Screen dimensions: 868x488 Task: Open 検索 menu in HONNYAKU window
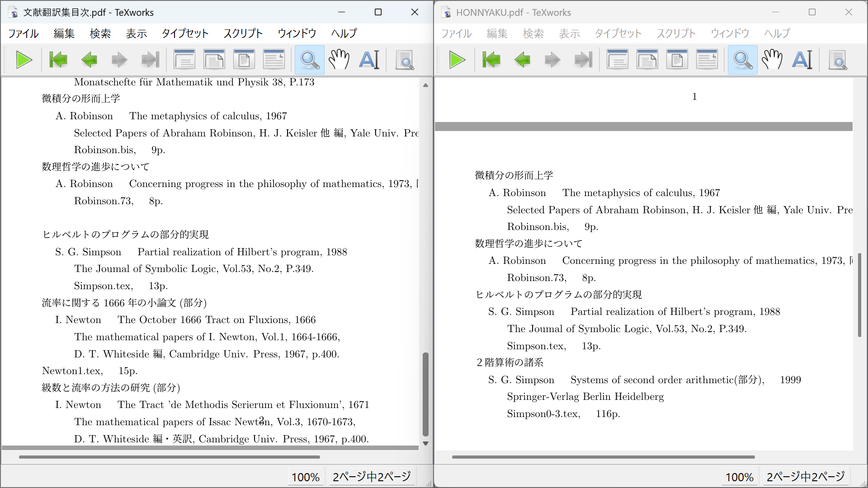click(x=533, y=33)
